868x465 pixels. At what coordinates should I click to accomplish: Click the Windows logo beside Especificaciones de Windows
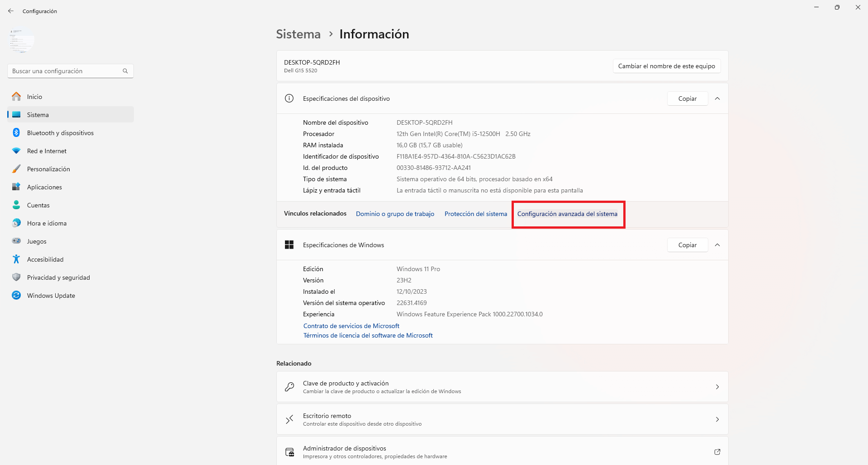(289, 245)
